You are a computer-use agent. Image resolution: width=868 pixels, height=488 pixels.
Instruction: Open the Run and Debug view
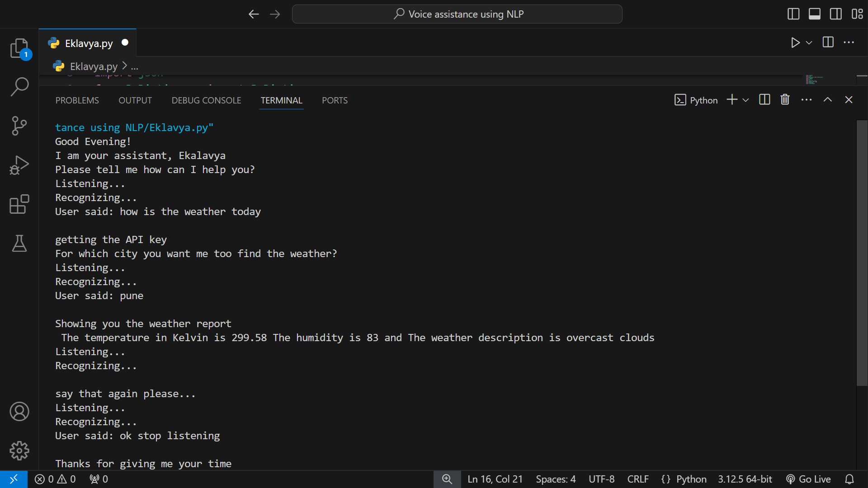coord(19,165)
